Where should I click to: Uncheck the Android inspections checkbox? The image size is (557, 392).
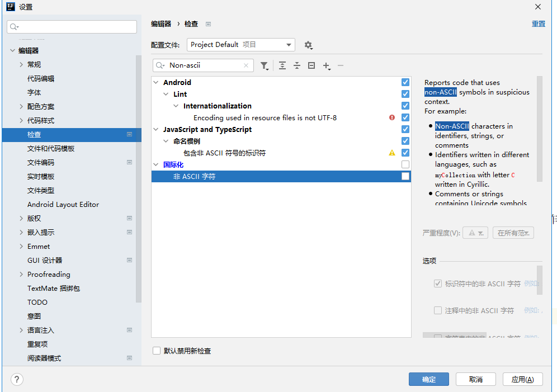tap(405, 82)
